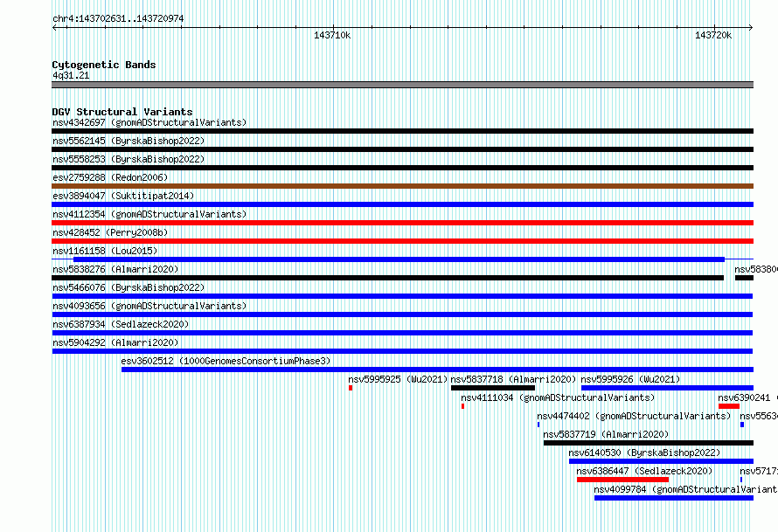This screenshot has height=532, width=778.
Task: Open variant nsv5466076 (ByrskaBishop2022)
Action: 402,296
